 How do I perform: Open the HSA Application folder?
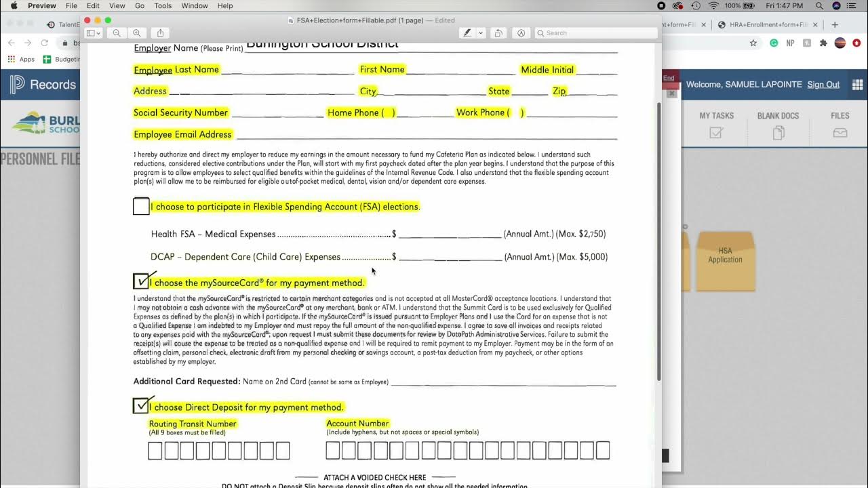click(x=725, y=261)
